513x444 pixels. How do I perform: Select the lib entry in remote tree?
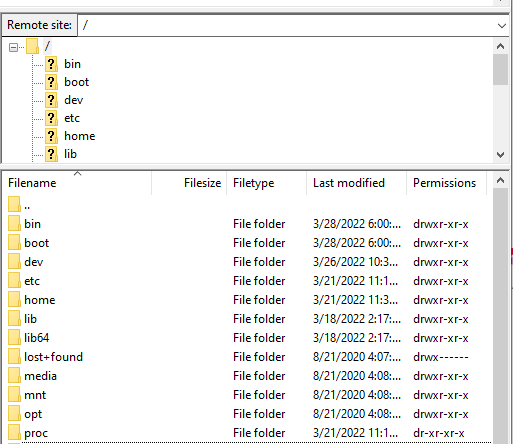click(70, 154)
